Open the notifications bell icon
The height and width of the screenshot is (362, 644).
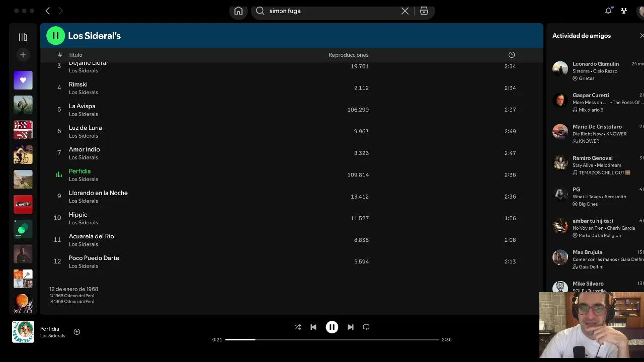tap(608, 11)
